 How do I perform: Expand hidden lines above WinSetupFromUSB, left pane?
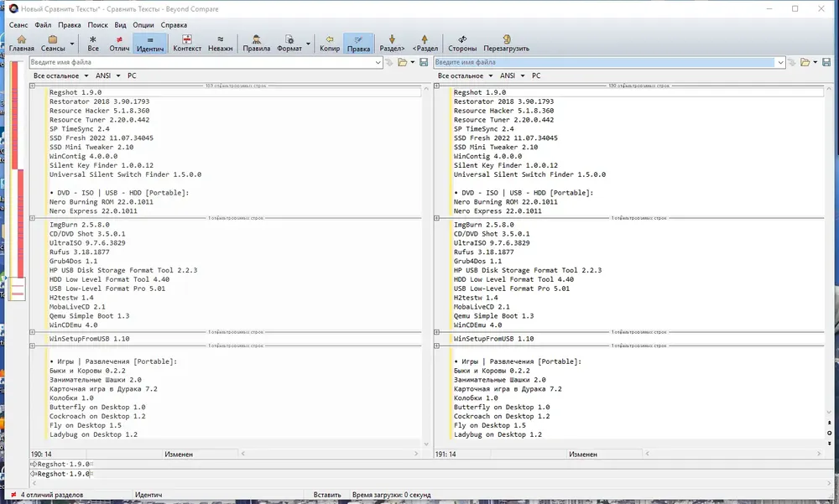(x=32, y=332)
